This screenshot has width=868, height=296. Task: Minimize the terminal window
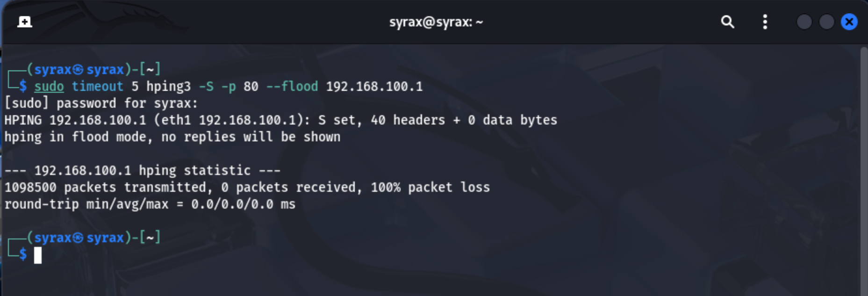point(804,22)
